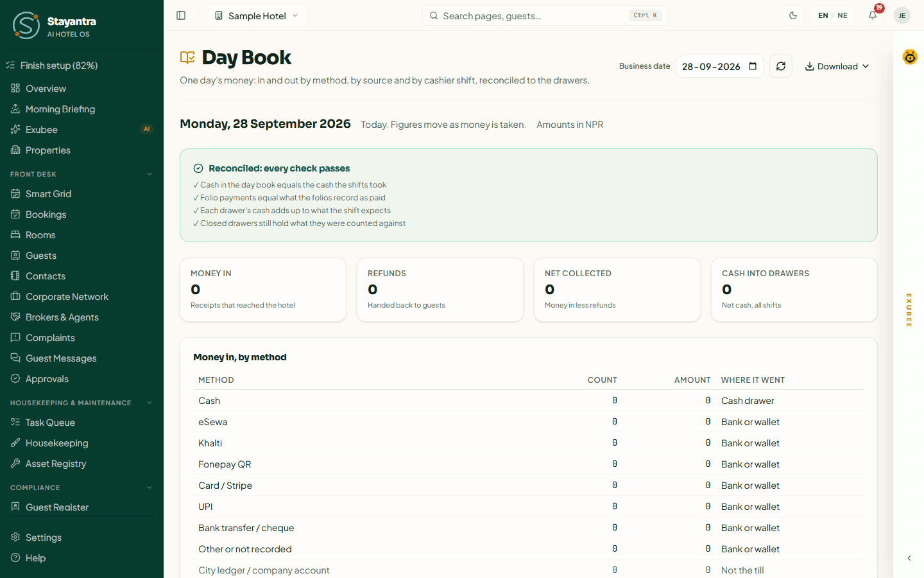Open Properties page

click(81, 150)
